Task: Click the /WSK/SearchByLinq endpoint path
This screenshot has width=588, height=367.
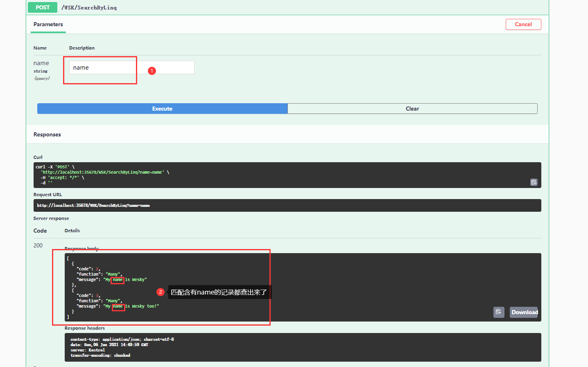Action: (89, 7)
